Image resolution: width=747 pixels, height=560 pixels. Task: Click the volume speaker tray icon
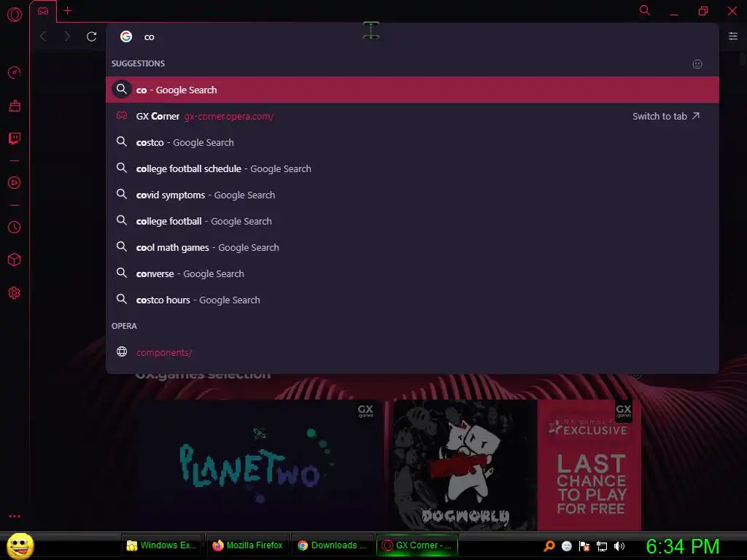coord(619,546)
